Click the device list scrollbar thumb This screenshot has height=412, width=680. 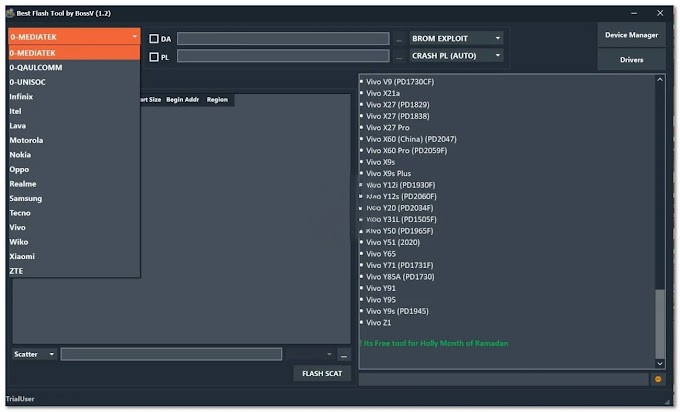click(x=660, y=324)
